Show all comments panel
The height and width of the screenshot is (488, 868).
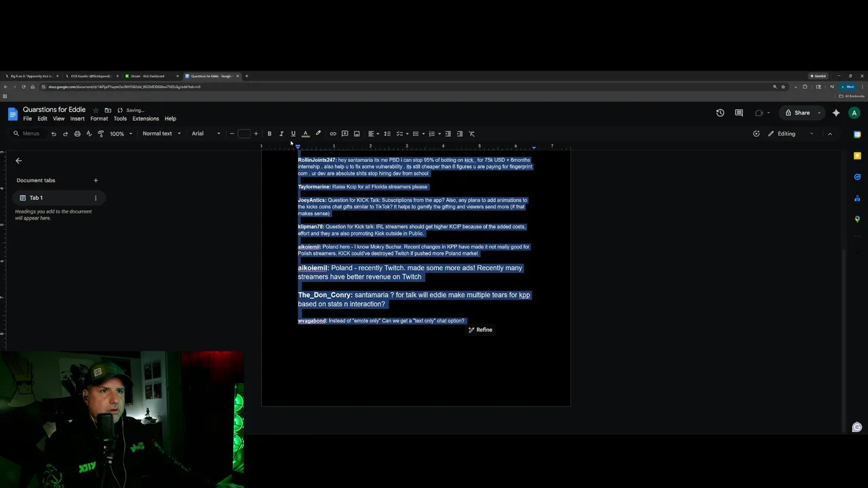click(739, 113)
